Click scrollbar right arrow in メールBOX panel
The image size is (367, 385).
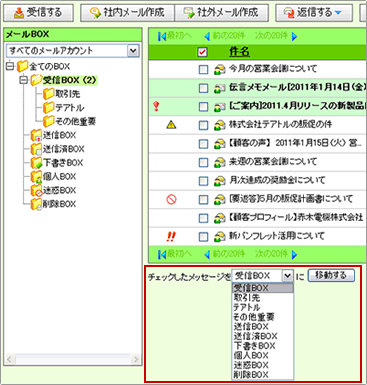135,359
